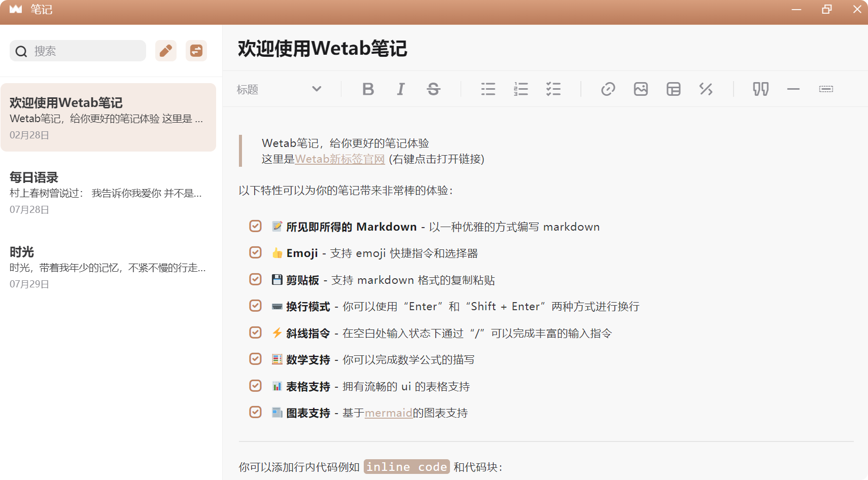
Task: Uncheck the 斜线指令 task item
Action: pos(255,333)
